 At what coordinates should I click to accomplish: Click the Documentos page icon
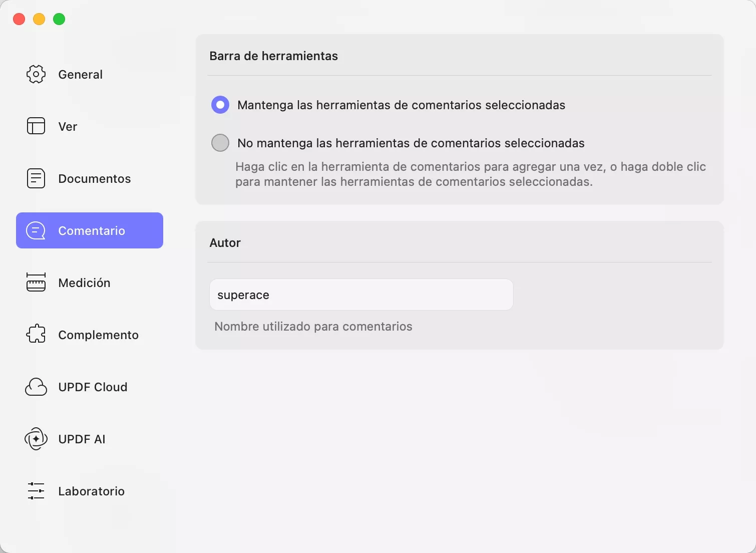(36, 178)
